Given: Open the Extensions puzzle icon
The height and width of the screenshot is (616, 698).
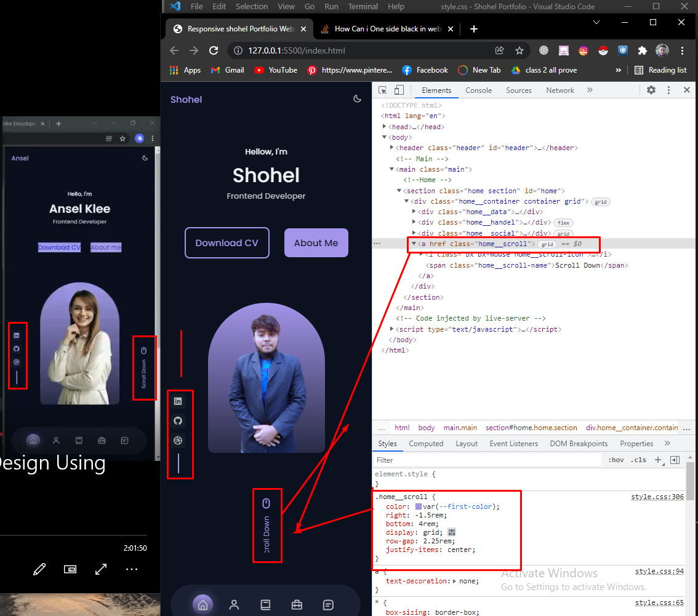Looking at the screenshot, I should (642, 50).
